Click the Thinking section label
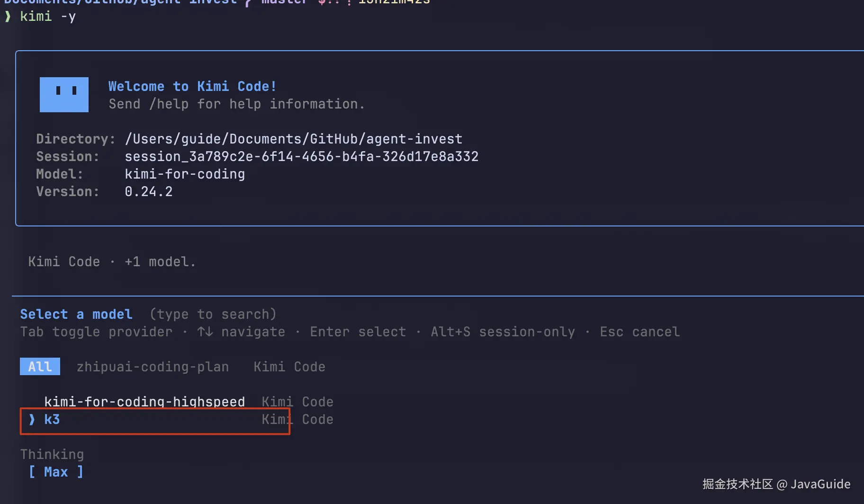Viewport: 864px width, 504px height. 52,454
